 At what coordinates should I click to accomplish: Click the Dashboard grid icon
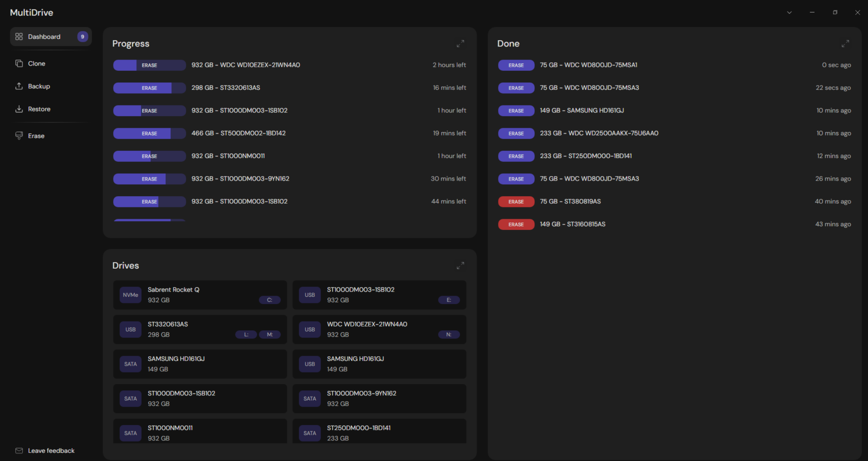(x=19, y=36)
